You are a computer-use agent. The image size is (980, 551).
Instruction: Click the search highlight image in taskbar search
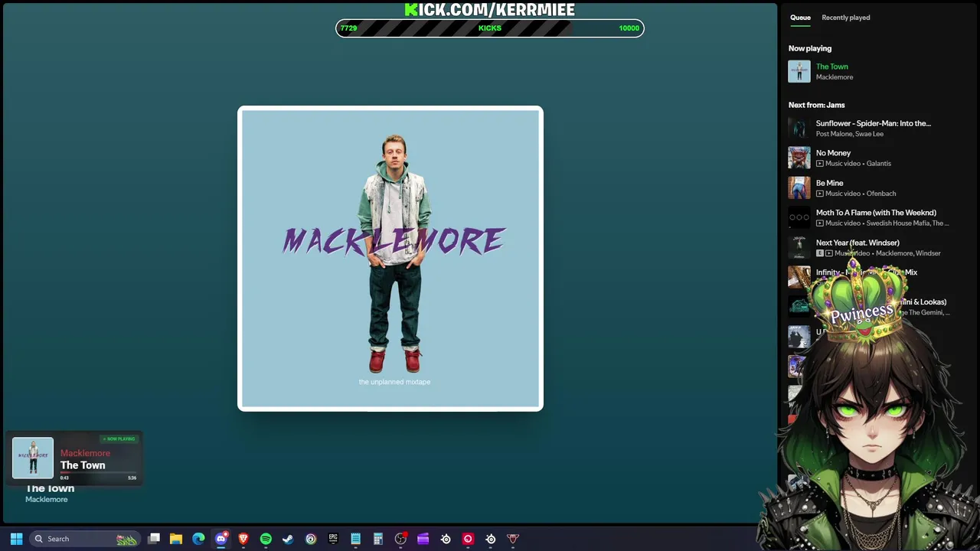pos(126,539)
